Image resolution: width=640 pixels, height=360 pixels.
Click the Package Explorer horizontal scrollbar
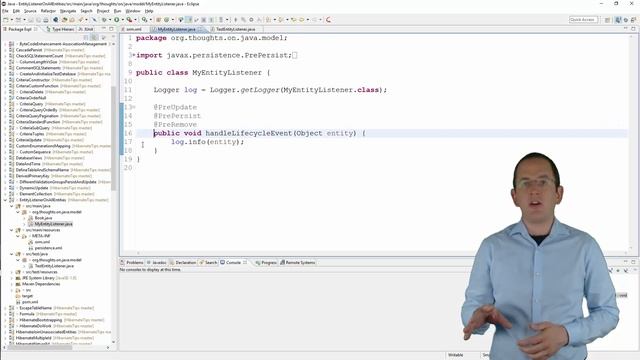(x=40, y=347)
